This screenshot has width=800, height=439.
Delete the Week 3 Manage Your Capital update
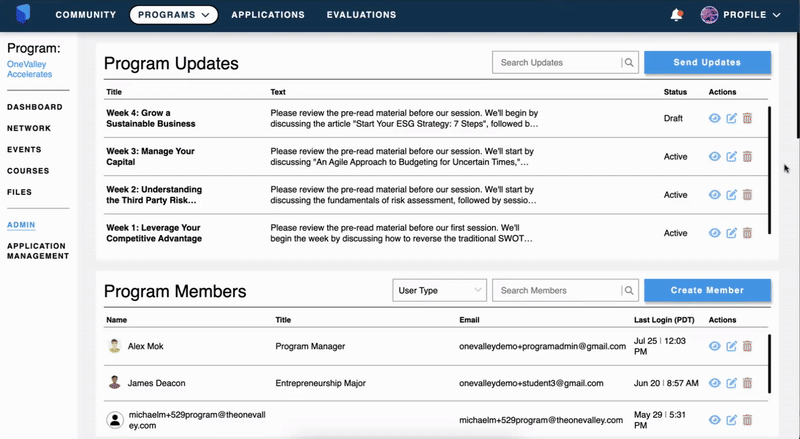747,156
